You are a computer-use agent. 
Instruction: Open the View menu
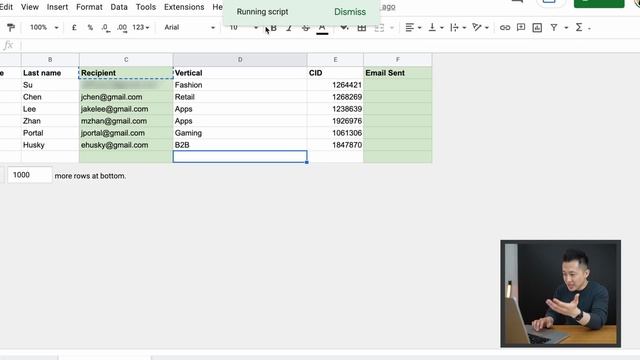(30, 7)
